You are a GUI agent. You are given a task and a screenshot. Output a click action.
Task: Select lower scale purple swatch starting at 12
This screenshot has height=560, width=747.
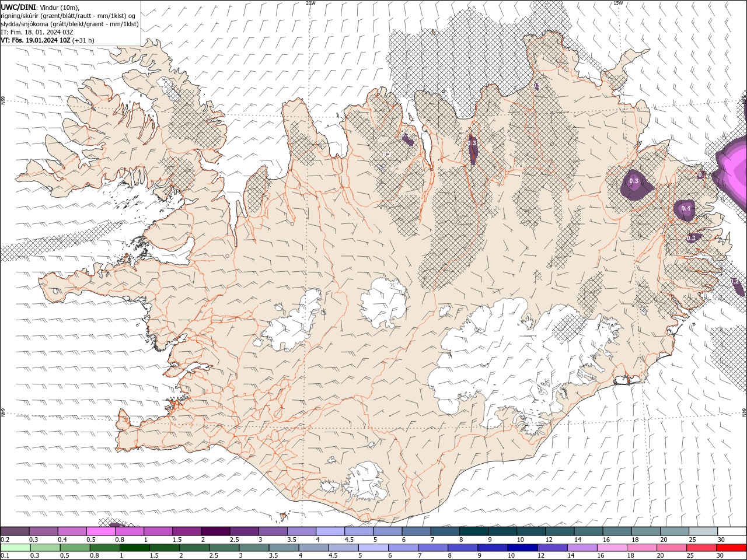click(x=552, y=548)
